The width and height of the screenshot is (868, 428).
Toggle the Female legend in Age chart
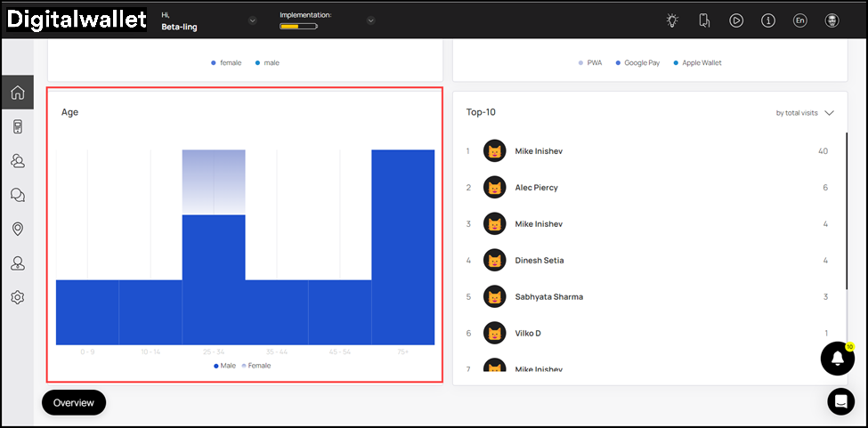coord(256,366)
